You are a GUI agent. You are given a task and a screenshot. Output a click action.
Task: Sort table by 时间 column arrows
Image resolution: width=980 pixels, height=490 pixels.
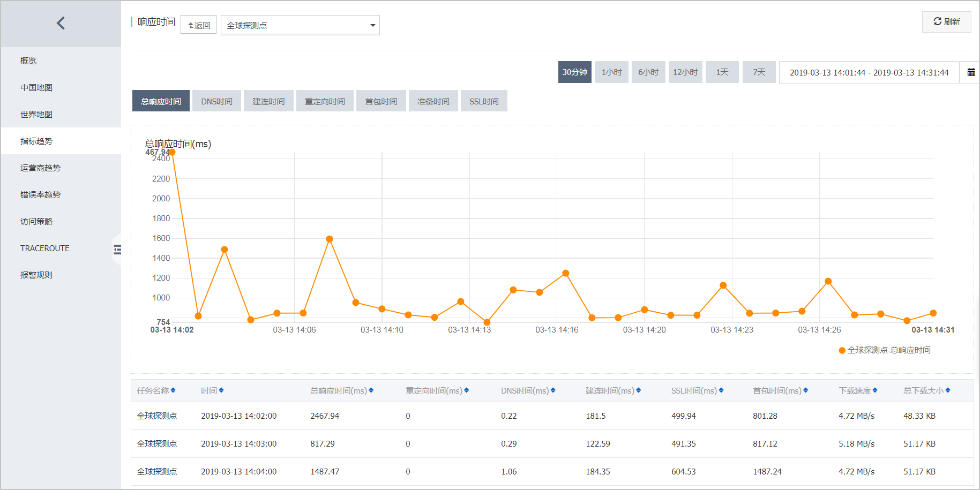point(221,390)
